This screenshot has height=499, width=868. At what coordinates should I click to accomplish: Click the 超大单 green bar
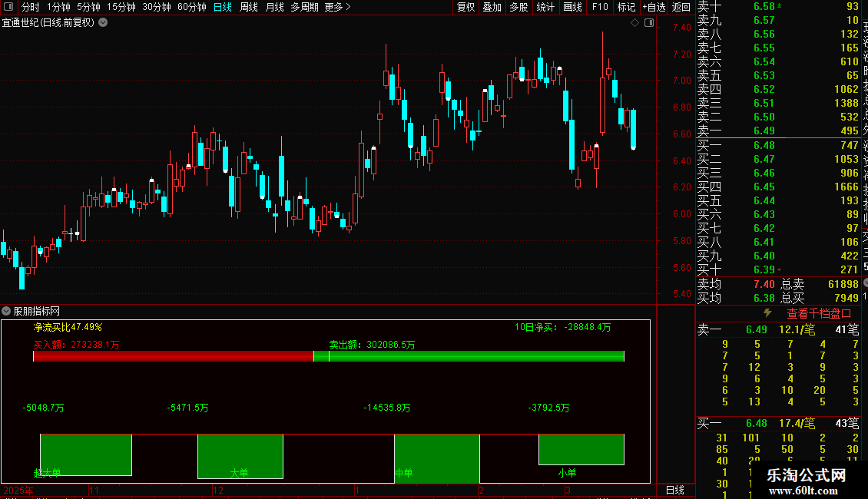(x=86, y=454)
